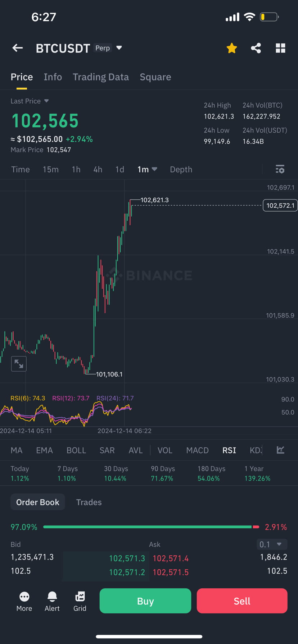Toggle the MA indicator
The width and height of the screenshot is (298, 644).
pos(17,450)
